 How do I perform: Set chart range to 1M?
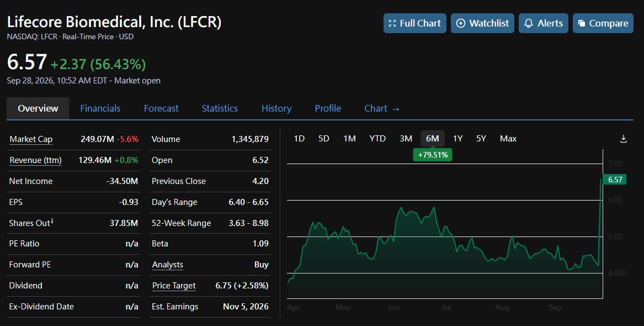click(349, 139)
